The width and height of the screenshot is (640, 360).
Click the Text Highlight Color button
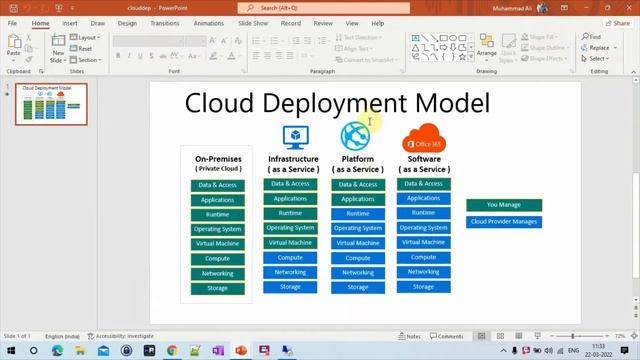click(213, 56)
